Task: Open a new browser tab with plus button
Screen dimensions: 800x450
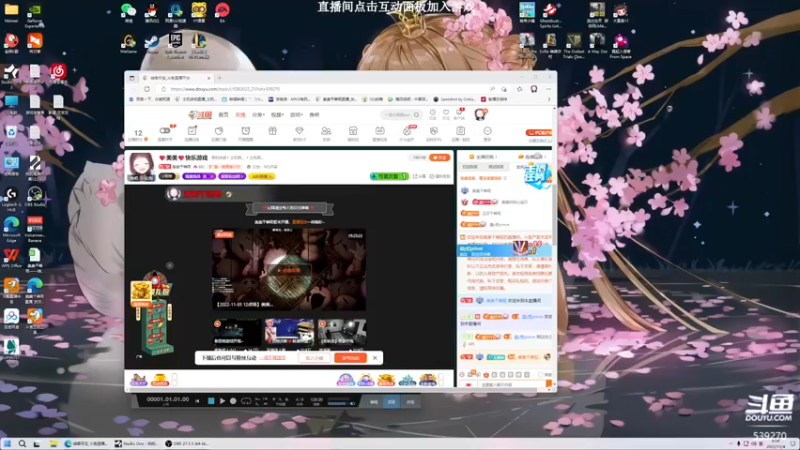Action: pos(219,78)
